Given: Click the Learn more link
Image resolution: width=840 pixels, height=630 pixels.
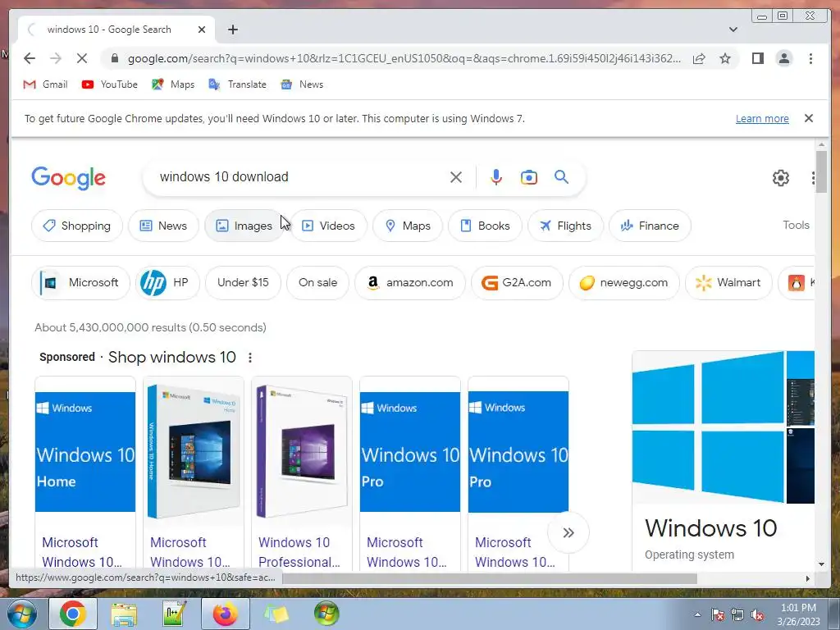Looking at the screenshot, I should 762,118.
